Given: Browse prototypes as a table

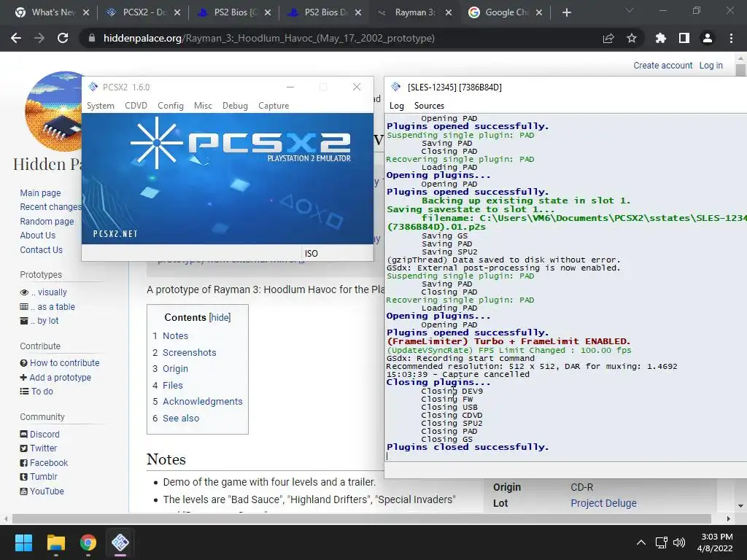Looking at the screenshot, I should pos(53,307).
